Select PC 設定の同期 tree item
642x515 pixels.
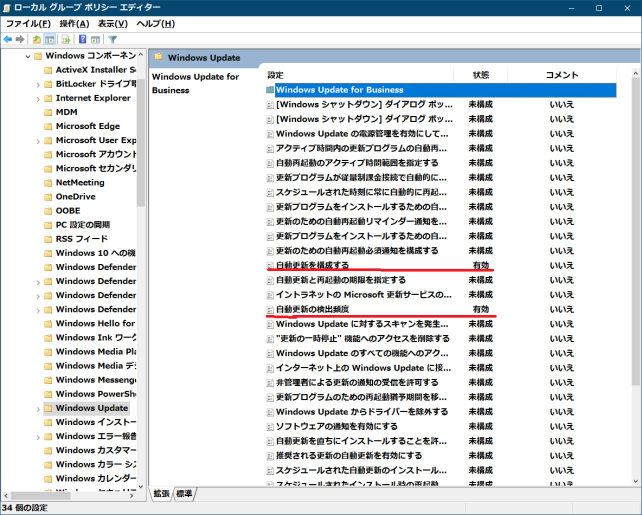[x=83, y=225]
